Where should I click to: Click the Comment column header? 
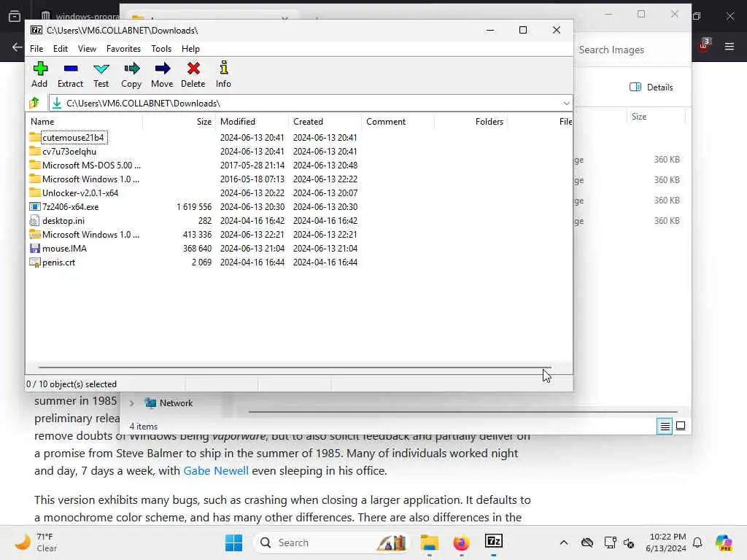[x=398, y=122]
